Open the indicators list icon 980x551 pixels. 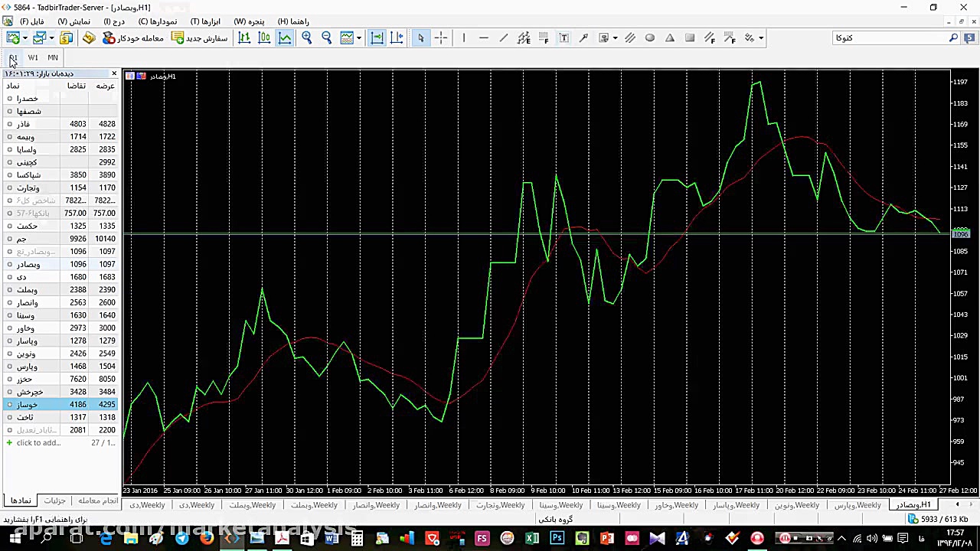tap(347, 37)
